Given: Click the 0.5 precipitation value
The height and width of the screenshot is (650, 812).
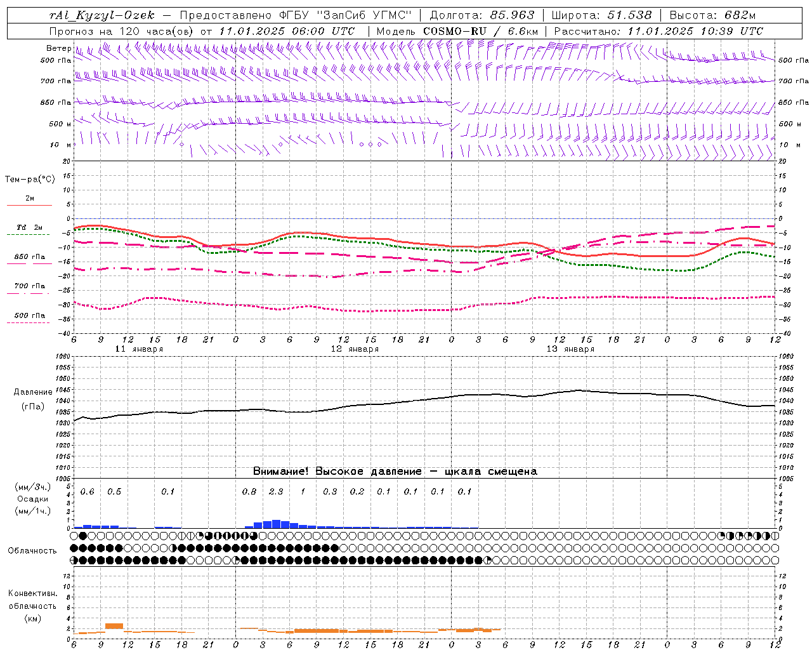Looking at the screenshot, I should [x=114, y=491].
